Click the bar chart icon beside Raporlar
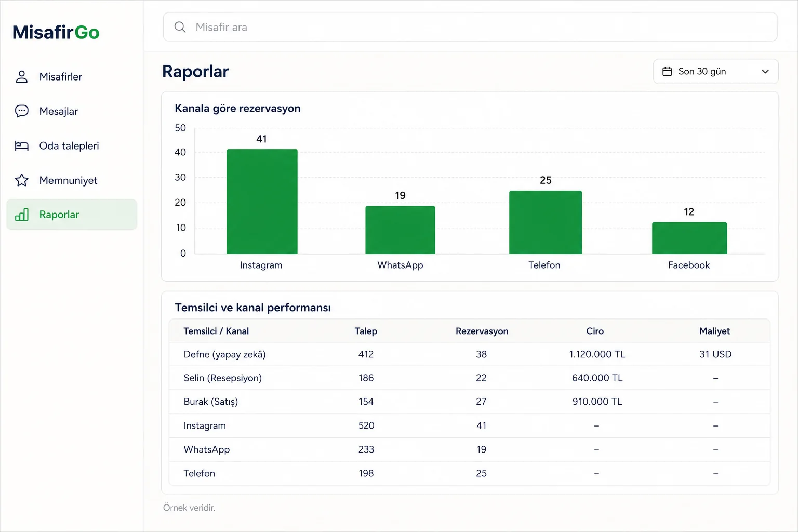 coord(22,215)
